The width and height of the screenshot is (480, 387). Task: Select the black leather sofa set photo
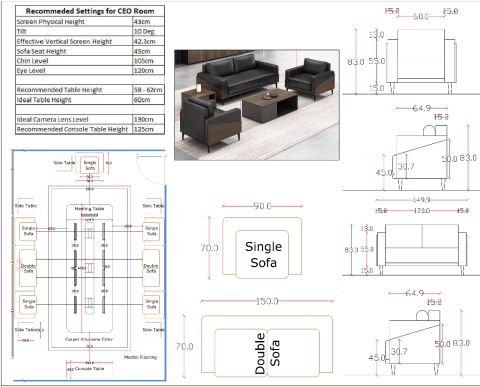(x=257, y=105)
